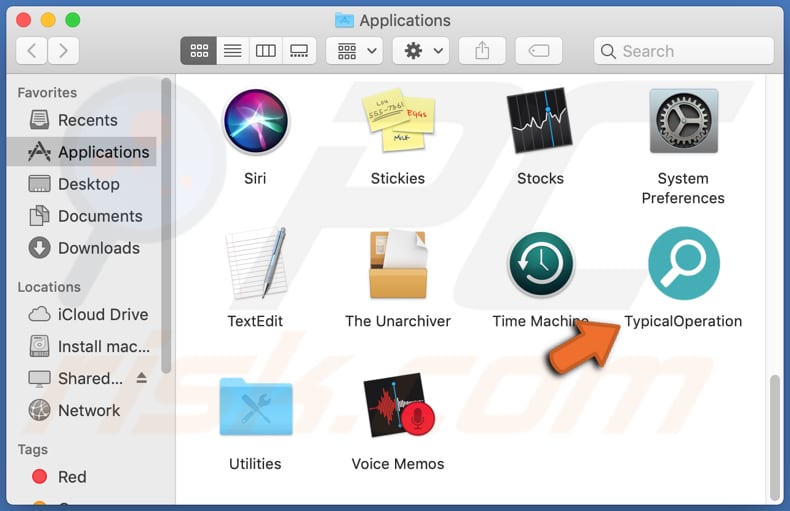
Task: Select The Unarchiver app icon
Action: point(398,264)
